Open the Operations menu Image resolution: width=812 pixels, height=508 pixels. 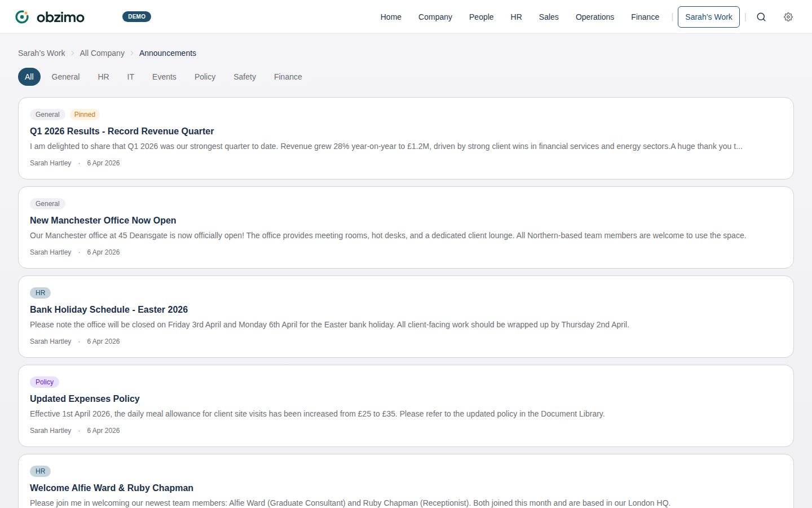click(x=595, y=17)
